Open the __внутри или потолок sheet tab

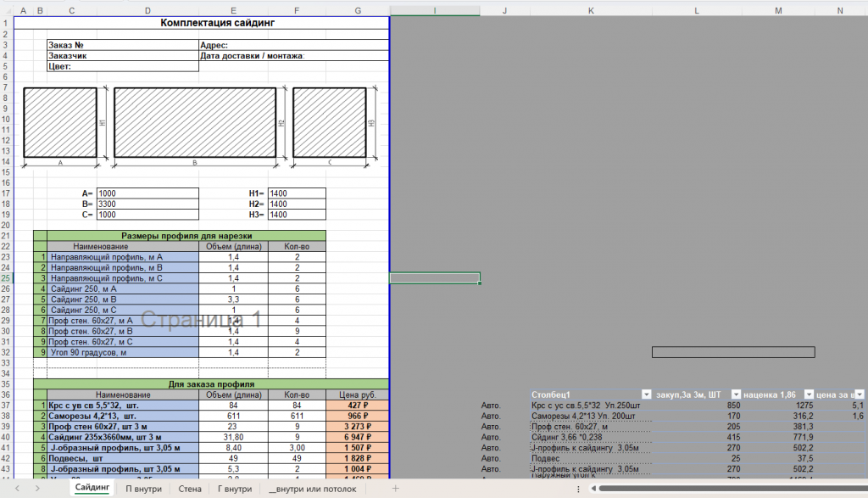[313, 489]
